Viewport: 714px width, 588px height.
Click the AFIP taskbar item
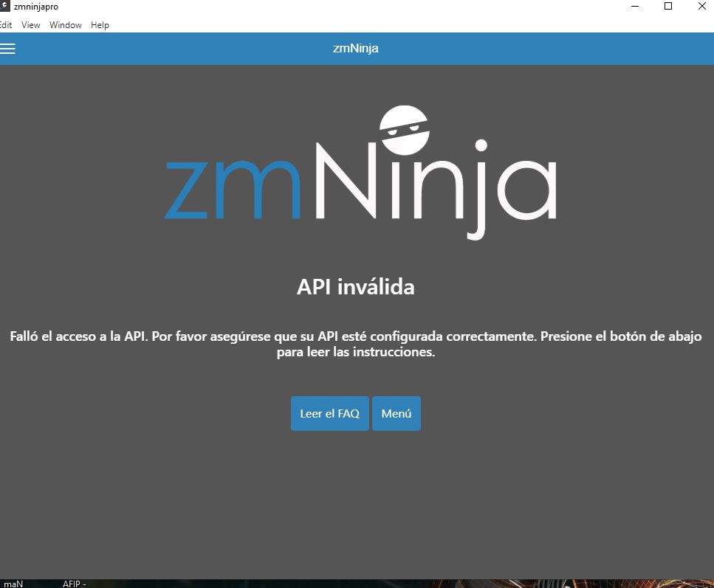tap(75, 584)
